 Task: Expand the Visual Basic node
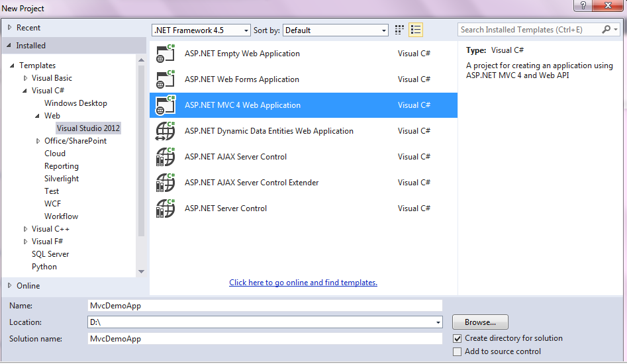click(x=25, y=78)
